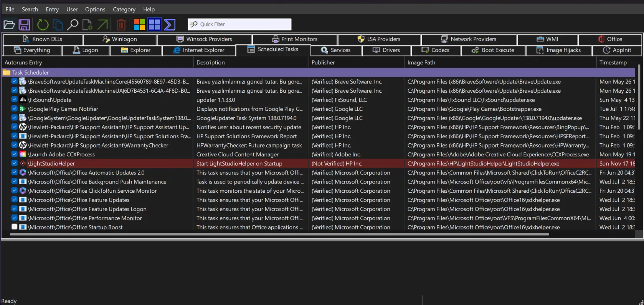
Task: Click the Find magnifier icon
Action: pos(72,25)
